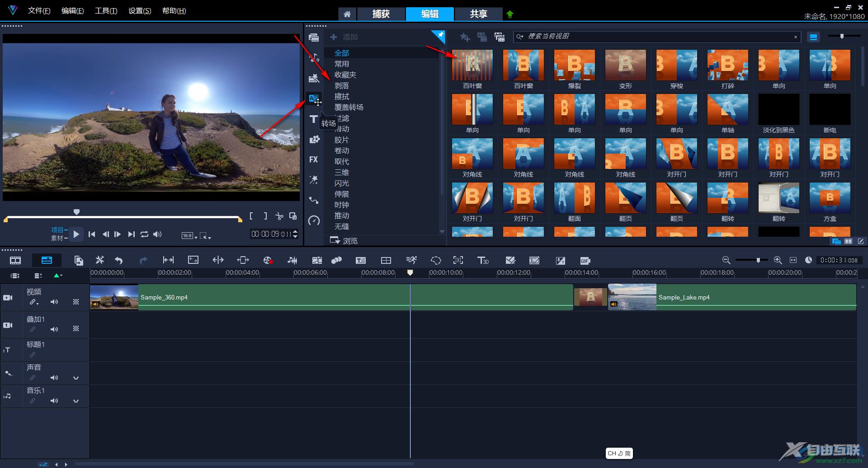
Task: Expand the 声音 track chevron
Action: [x=76, y=378]
